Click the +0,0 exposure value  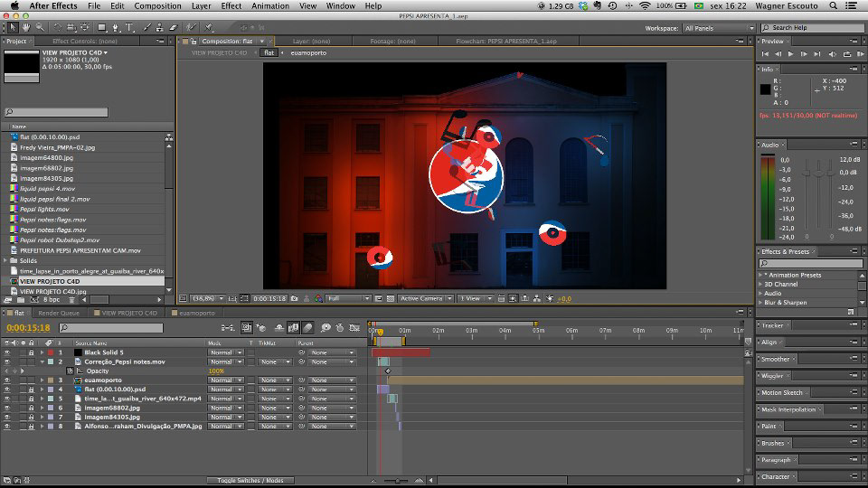pyautogui.click(x=564, y=299)
